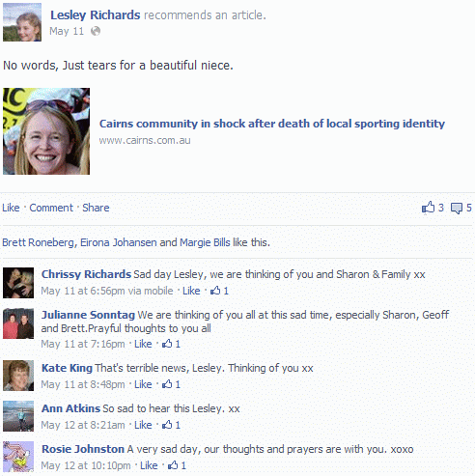Click the www.cairns.com.au source link
This screenshot has height=476, width=475.
145,140
